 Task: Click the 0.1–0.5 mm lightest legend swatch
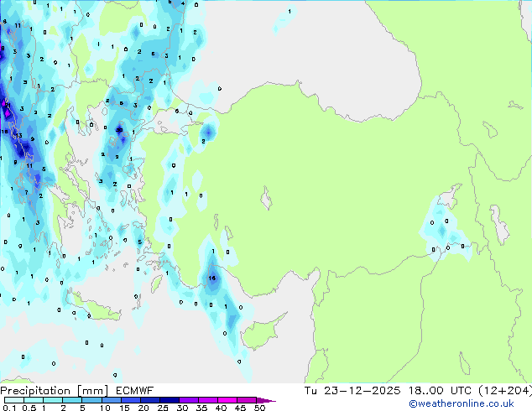click(14, 400)
